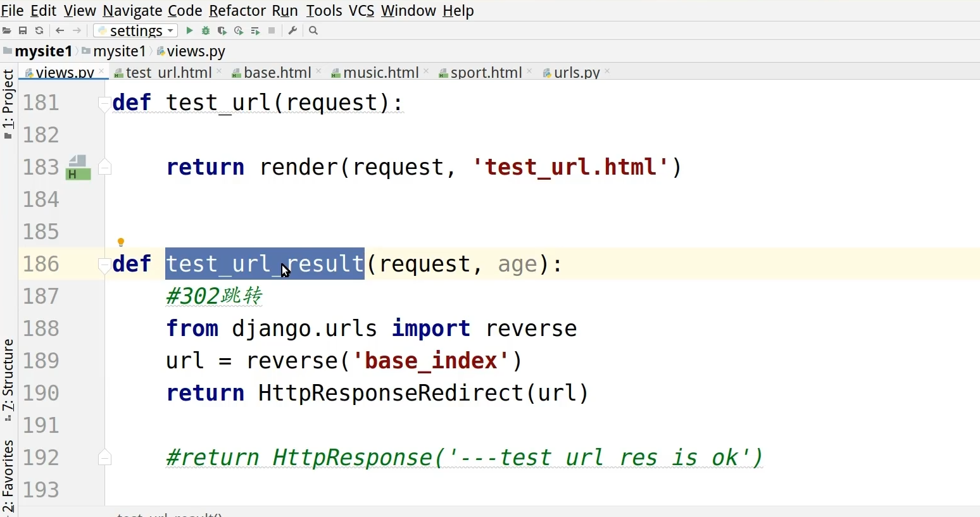Close the base.html tab
The image size is (980, 517).
pyautogui.click(x=318, y=72)
